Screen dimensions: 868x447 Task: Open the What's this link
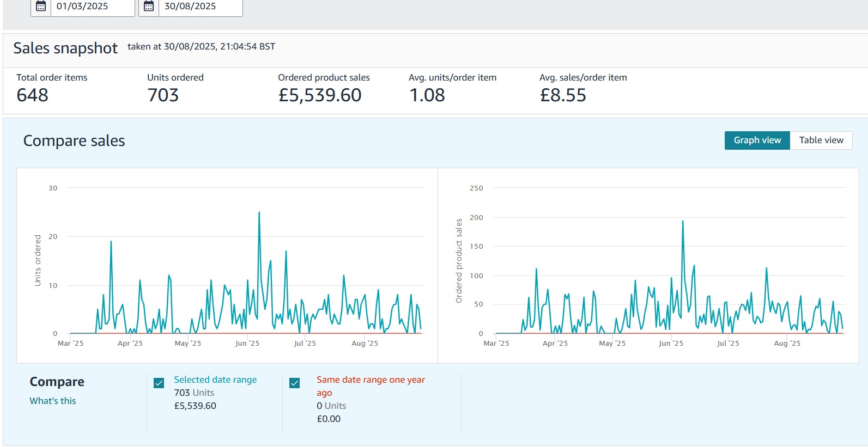pos(53,401)
